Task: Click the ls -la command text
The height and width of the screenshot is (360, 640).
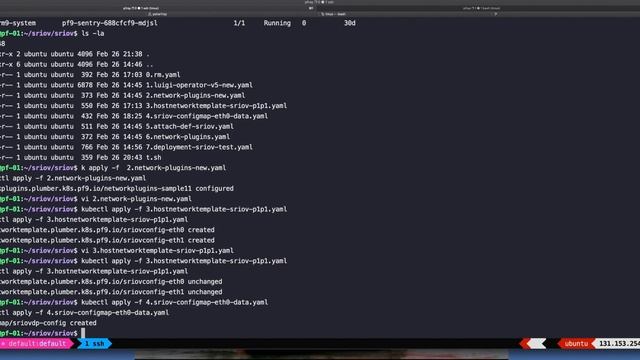Action: (x=93, y=33)
